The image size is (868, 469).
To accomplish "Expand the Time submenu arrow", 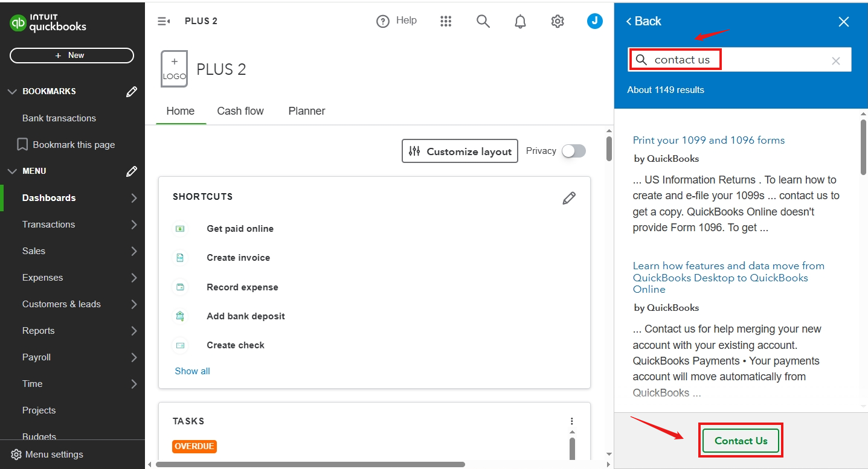I will coord(134,384).
